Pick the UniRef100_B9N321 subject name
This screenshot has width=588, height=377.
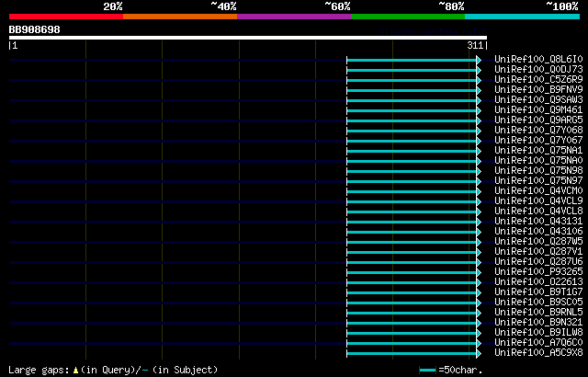tap(538, 323)
